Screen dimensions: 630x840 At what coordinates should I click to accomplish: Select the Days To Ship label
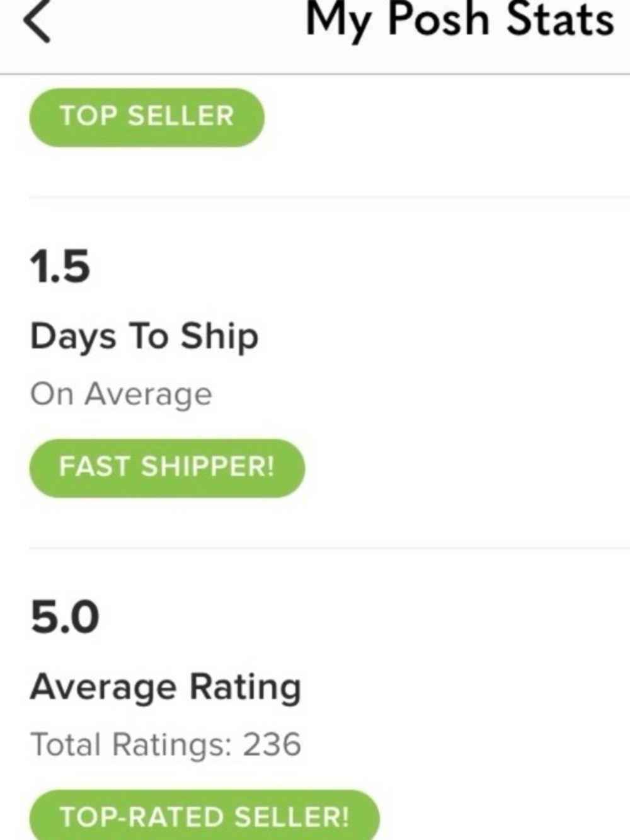click(145, 335)
